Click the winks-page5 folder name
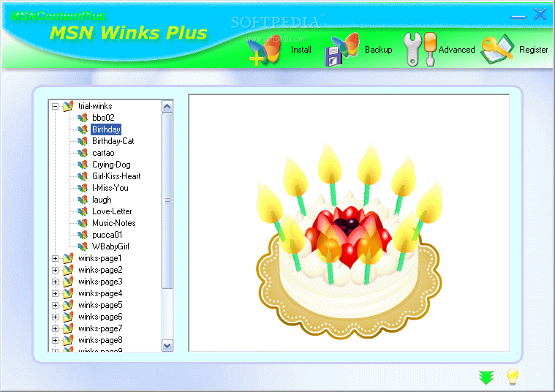555x392 pixels. click(x=100, y=305)
